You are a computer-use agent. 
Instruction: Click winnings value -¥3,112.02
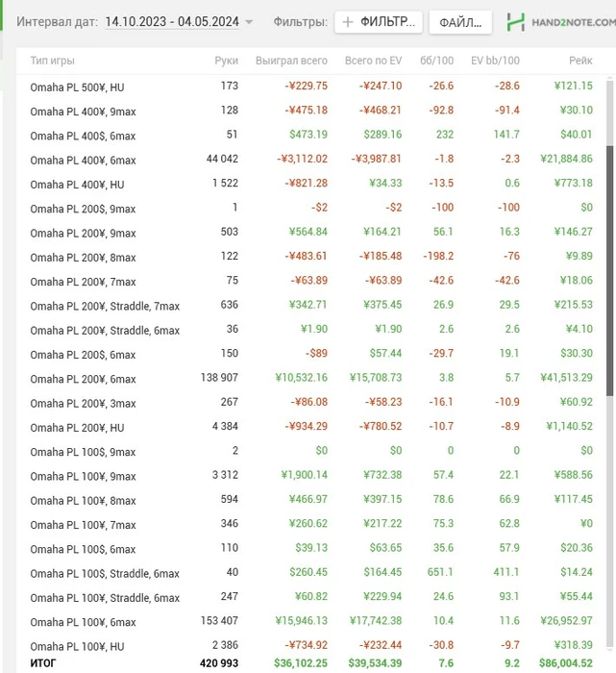[x=302, y=160]
